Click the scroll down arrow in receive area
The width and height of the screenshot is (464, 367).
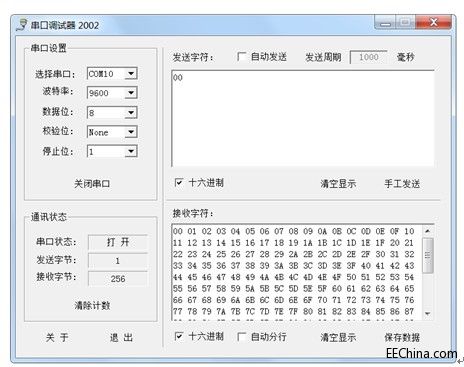(428, 313)
